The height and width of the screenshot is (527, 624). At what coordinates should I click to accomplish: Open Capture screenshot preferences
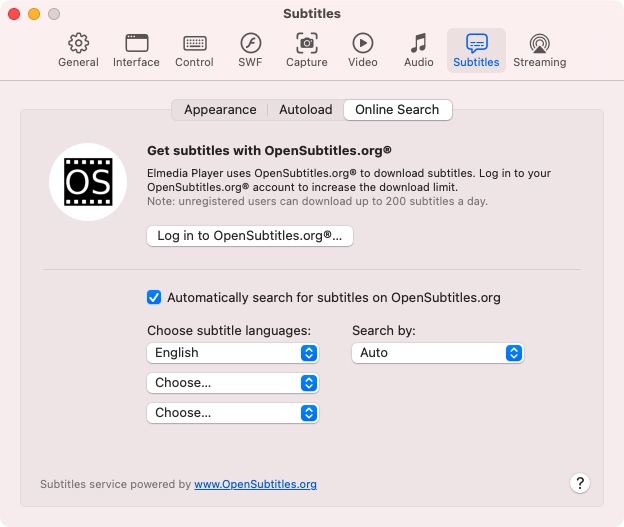coord(307,50)
